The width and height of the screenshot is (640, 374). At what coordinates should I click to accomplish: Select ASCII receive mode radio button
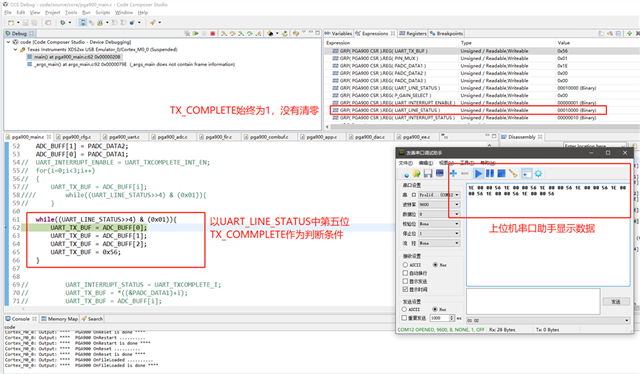405,265
